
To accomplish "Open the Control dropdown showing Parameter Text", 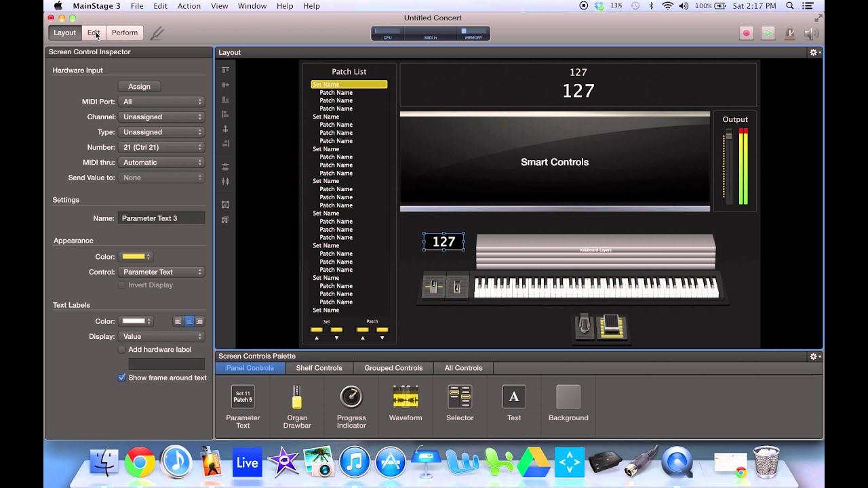I will (161, 272).
